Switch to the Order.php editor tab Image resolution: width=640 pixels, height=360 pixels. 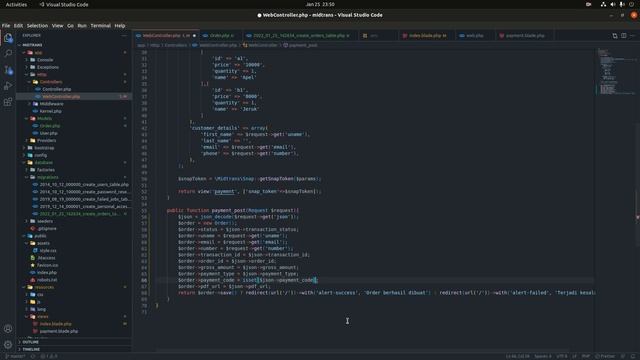220,36
